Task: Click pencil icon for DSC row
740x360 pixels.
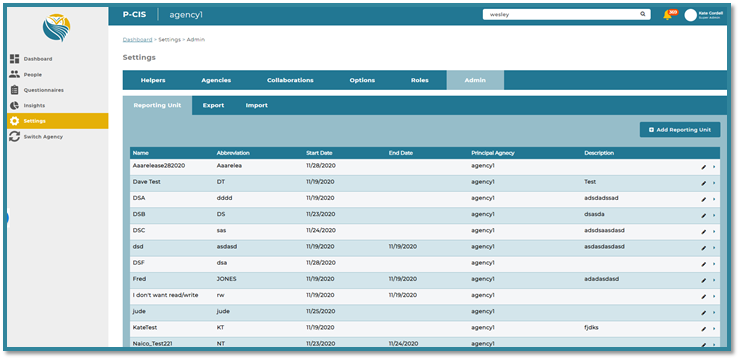Action: click(x=704, y=232)
